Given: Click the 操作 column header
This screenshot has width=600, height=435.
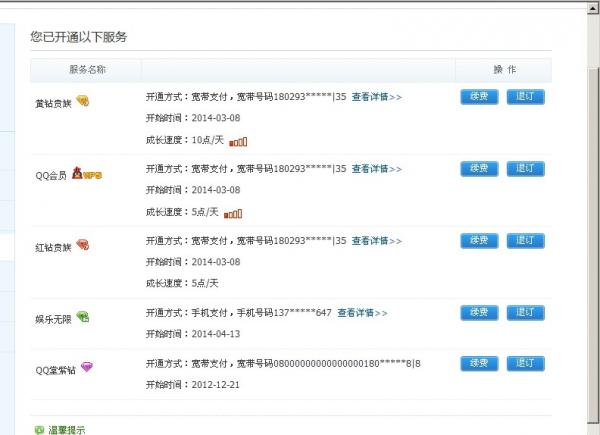Looking at the screenshot, I should coord(504,70).
